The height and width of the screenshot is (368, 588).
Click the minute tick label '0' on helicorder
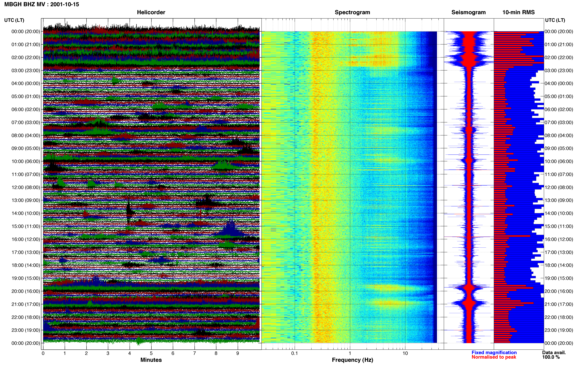(43, 353)
